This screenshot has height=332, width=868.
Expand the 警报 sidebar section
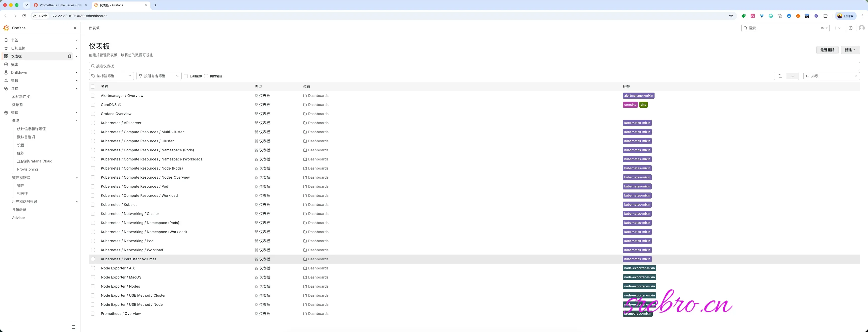click(x=76, y=80)
